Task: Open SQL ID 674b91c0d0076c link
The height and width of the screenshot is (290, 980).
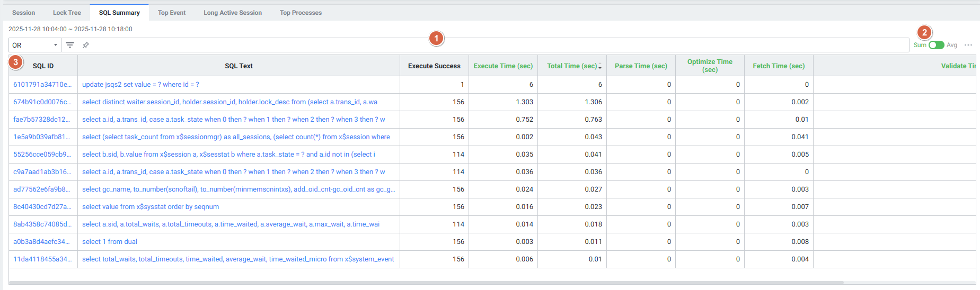Action: click(x=42, y=102)
